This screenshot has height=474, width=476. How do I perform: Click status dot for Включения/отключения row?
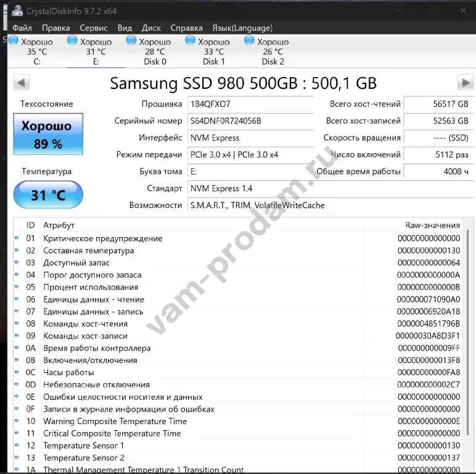point(17,360)
